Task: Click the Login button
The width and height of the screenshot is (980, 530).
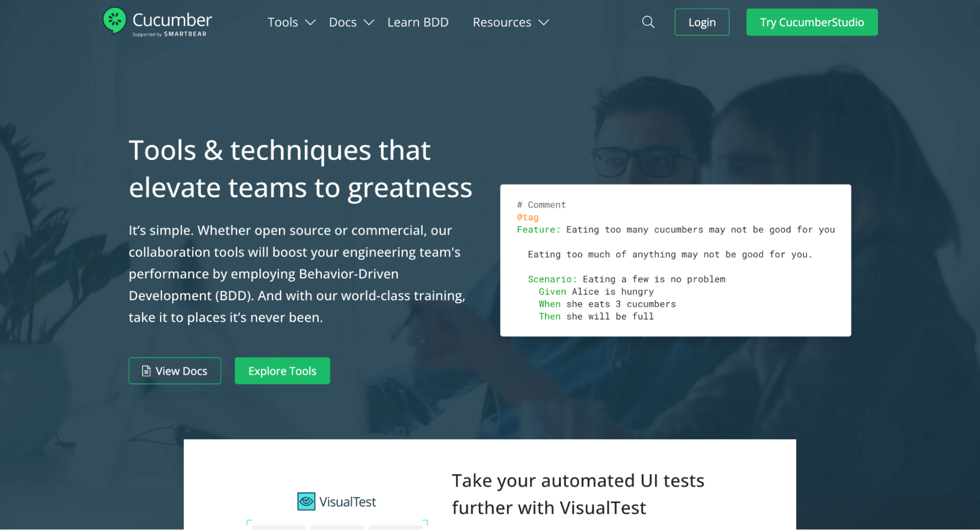Action: click(x=702, y=22)
